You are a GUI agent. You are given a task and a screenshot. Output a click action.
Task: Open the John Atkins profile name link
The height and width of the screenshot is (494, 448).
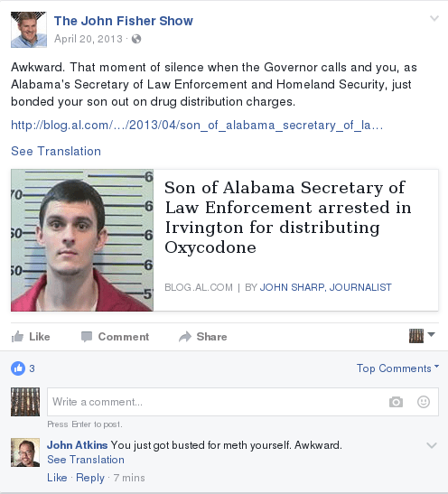pos(77,445)
